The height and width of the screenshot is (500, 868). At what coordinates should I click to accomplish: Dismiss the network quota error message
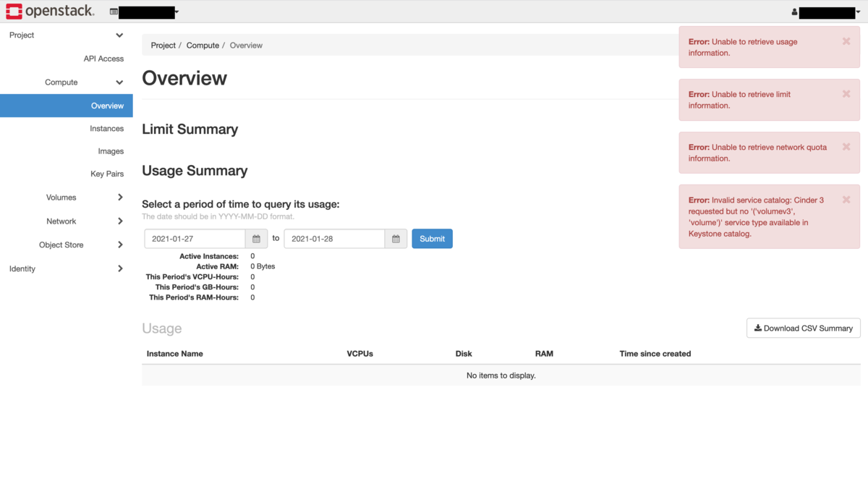click(x=846, y=146)
